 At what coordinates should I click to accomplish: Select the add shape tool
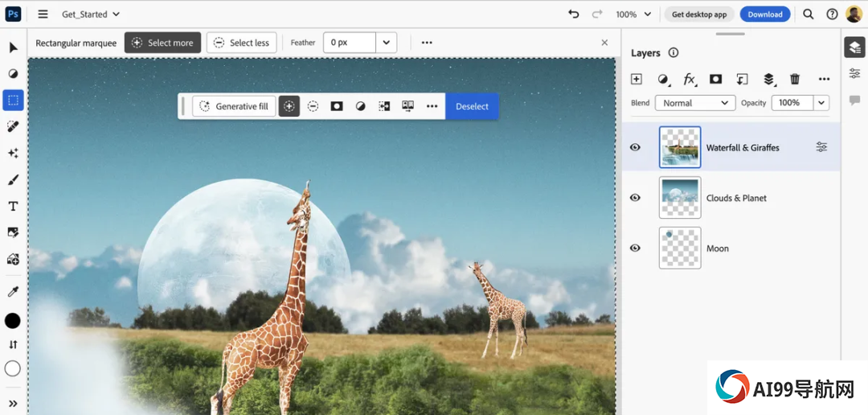[14, 259]
